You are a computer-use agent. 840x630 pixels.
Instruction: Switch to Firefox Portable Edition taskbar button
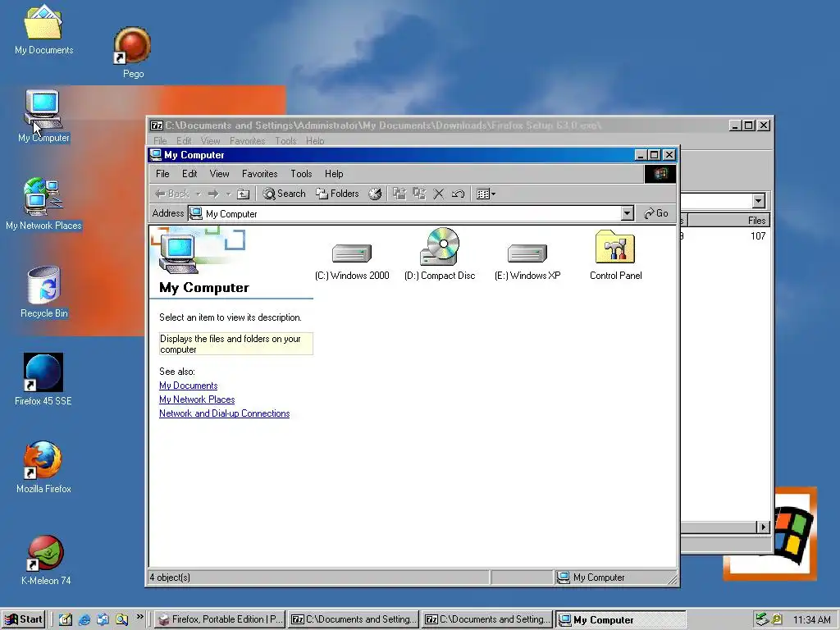220,619
